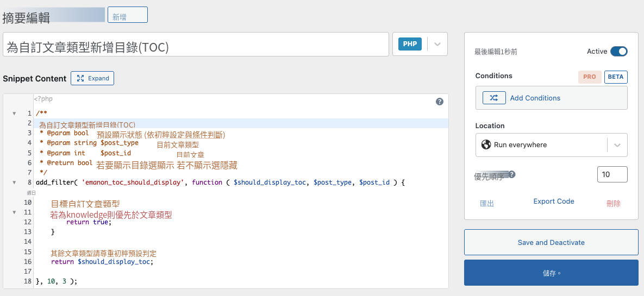Click the priority help question mark icon
The image size is (644, 296).
512,174
